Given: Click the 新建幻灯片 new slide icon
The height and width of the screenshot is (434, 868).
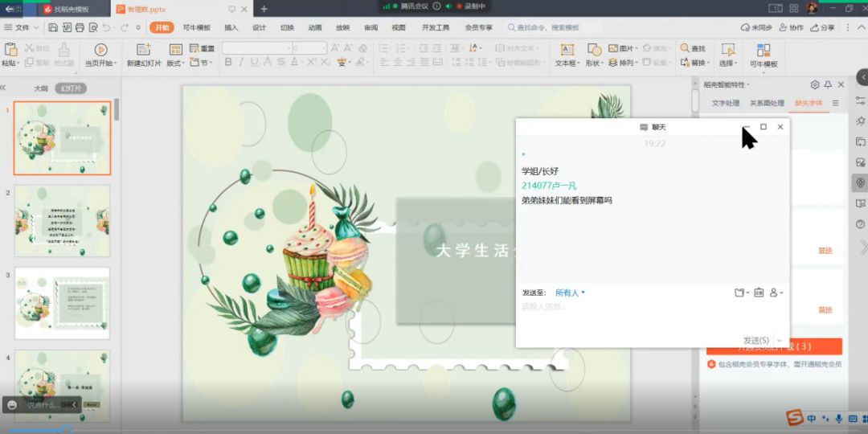Looking at the screenshot, I should click(143, 50).
